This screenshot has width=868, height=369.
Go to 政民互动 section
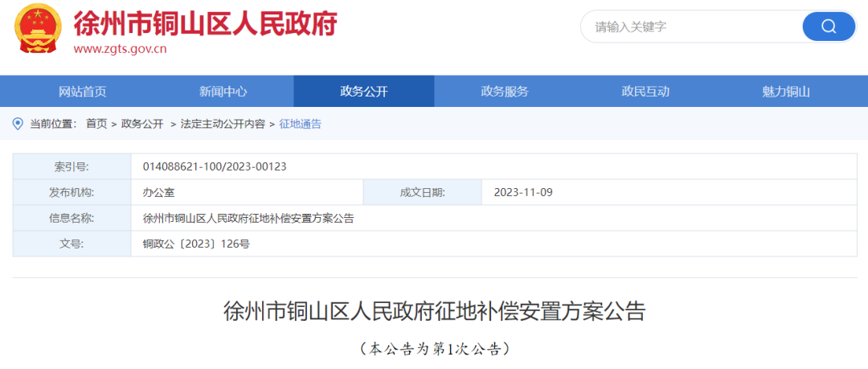pos(645,92)
